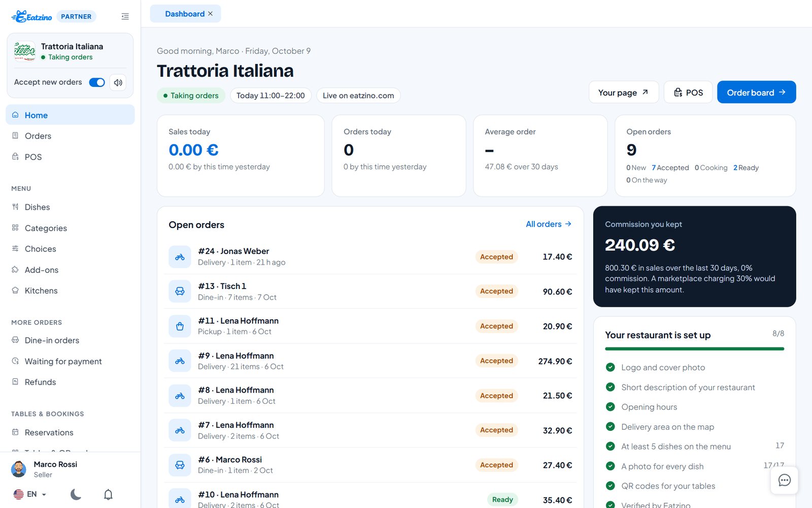Click the All orders link
Image resolution: width=812 pixels, height=508 pixels.
(x=549, y=224)
